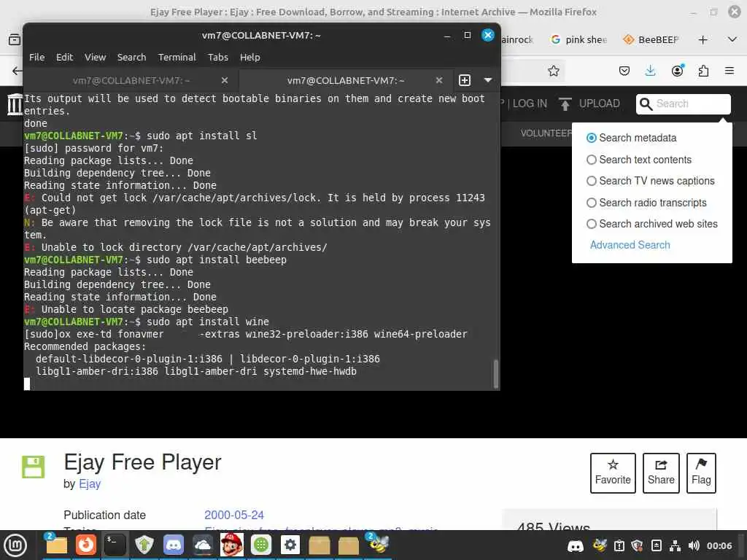Click the terminal vertical scrollbar handle
The height and width of the screenshot is (560, 747).
pyautogui.click(x=496, y=374)
